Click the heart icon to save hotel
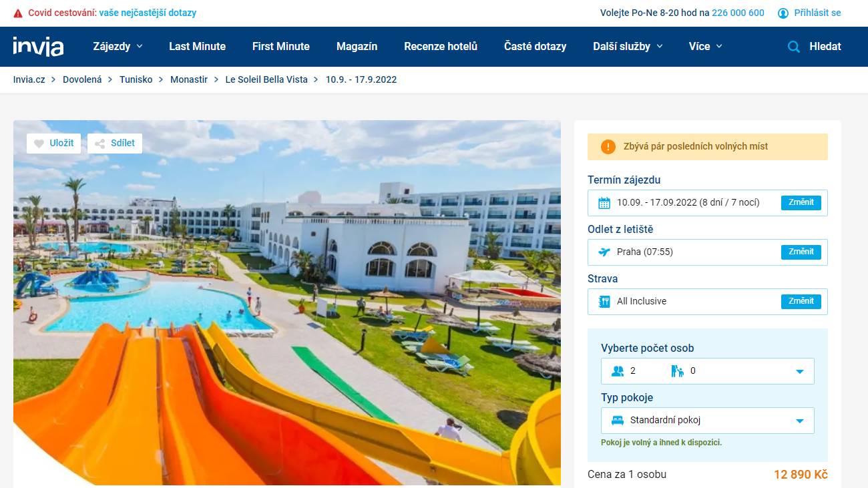 coord(39,144)
